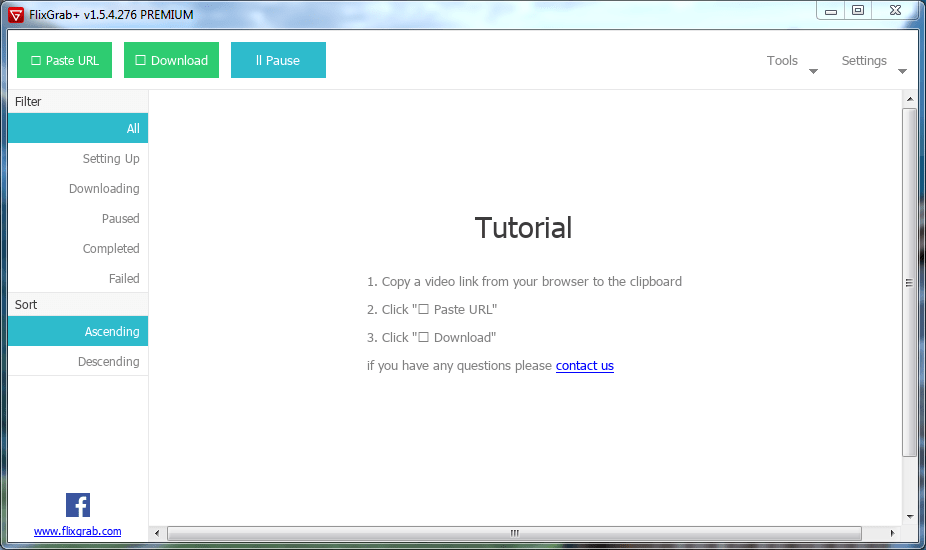This screenshot has height=550, width=926.
Task: Sort list in Descending order
Action: (78, 362)
